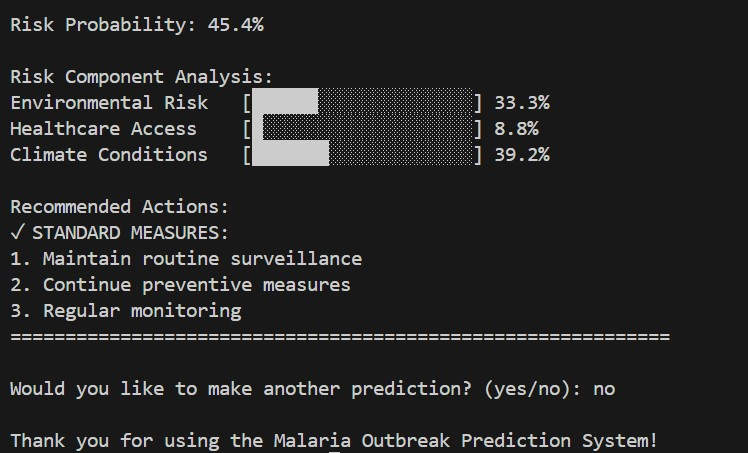Click the Continue preventive measures line

[180, 285]
